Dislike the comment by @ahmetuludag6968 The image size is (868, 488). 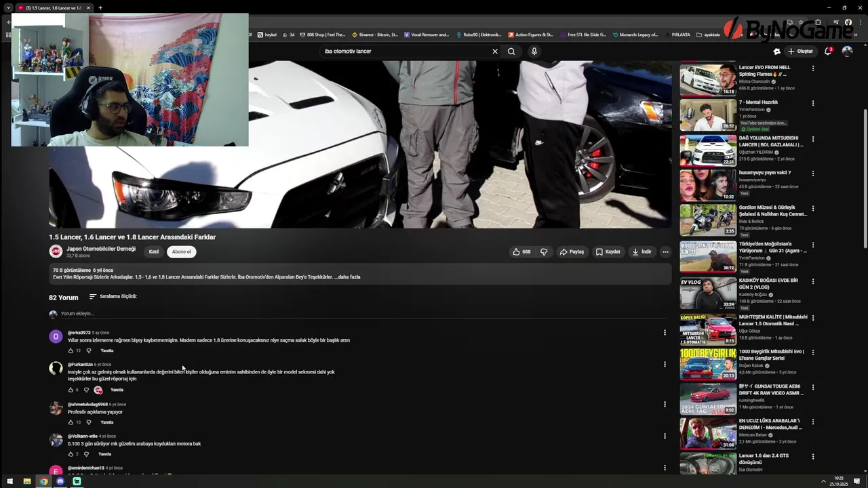88,422
